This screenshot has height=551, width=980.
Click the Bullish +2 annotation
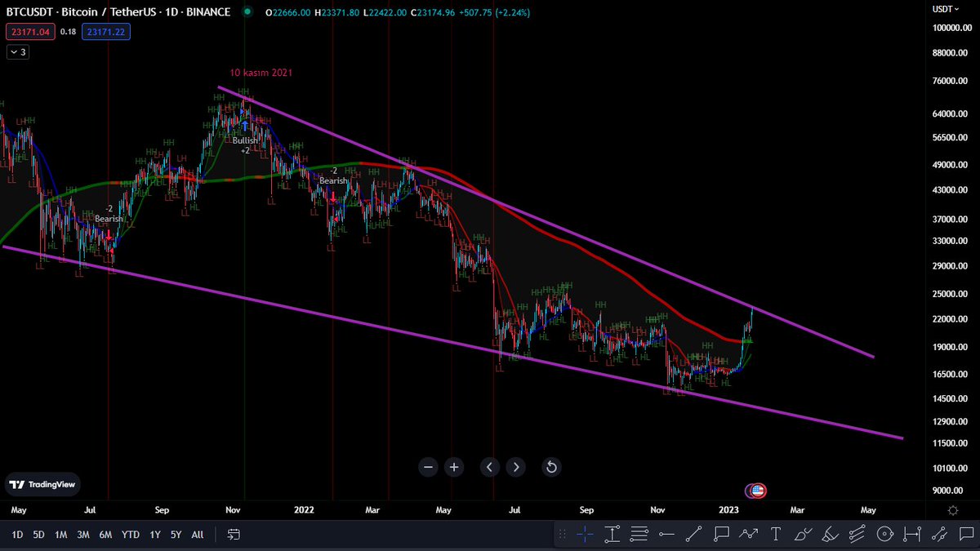click(245, 145)
